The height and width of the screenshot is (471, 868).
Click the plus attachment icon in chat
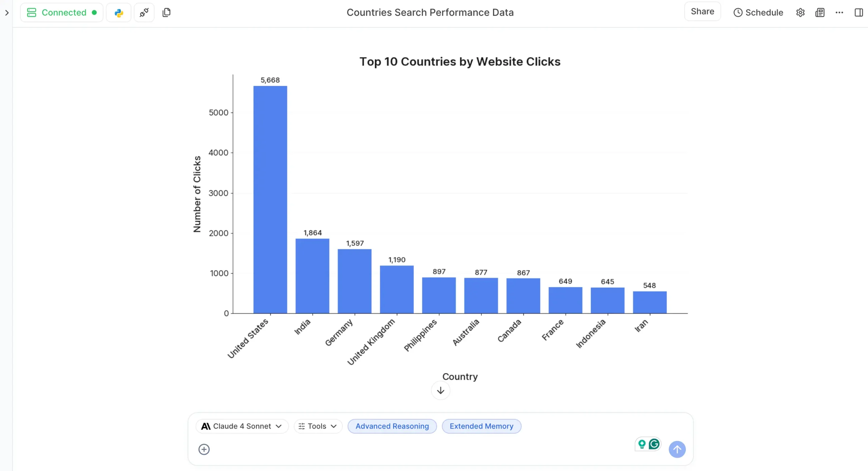pyautogui.click(x=204, y=449)
